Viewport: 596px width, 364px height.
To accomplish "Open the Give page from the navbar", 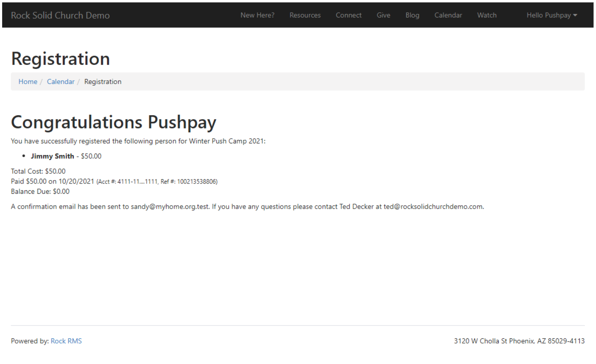I will [x=383, y=15].
